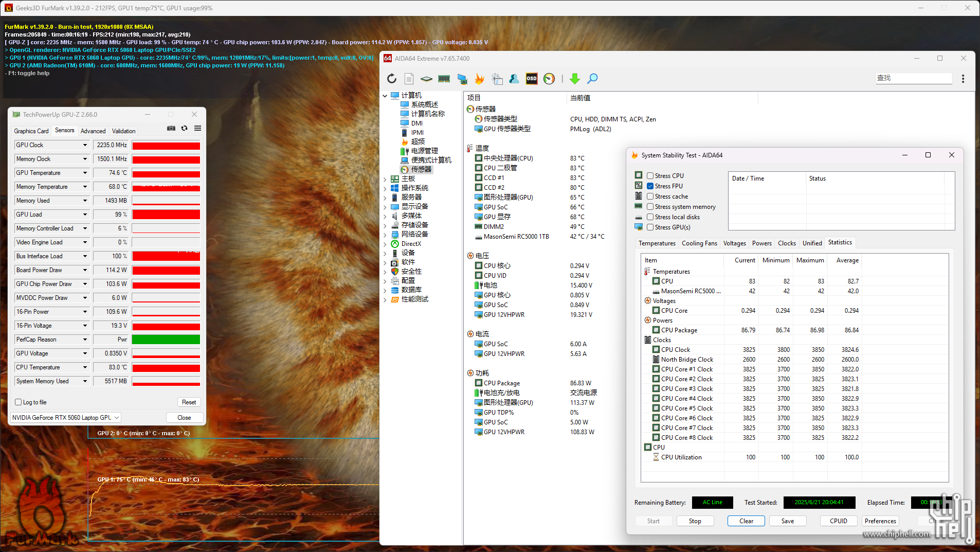
Task: Open the Memory Temperature sensor dropdown
Action: pyautogui.click(x=85, y=187)
